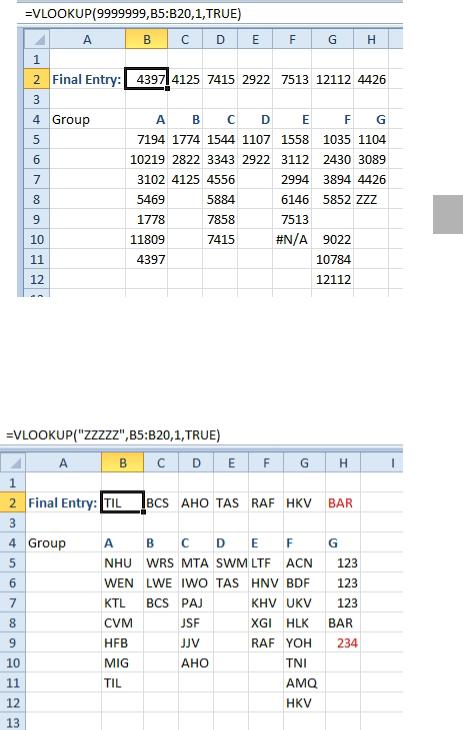This screenshot has width=463, height=730.
Task: Click the cell containing CVM
Action: [x=123, y=623]
